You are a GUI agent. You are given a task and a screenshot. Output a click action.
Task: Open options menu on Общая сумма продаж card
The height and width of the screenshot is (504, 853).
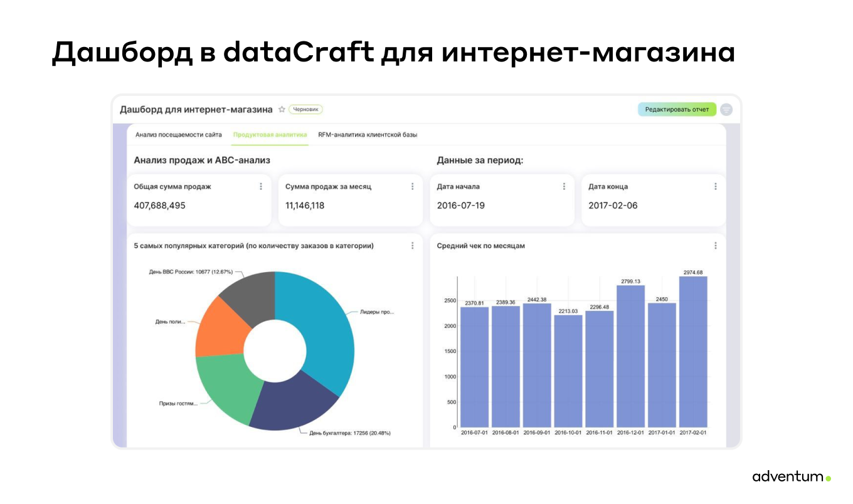pyautogui.click(x=260, y=186)
